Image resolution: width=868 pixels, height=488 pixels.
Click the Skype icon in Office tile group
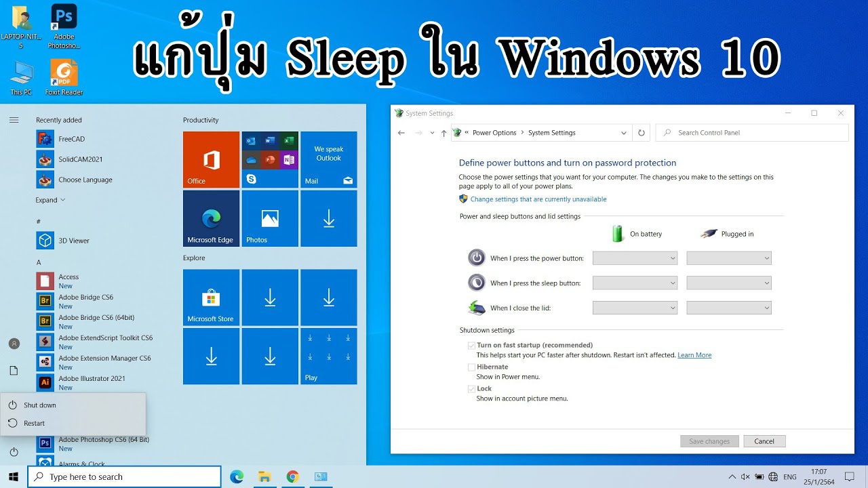(252, 179)
